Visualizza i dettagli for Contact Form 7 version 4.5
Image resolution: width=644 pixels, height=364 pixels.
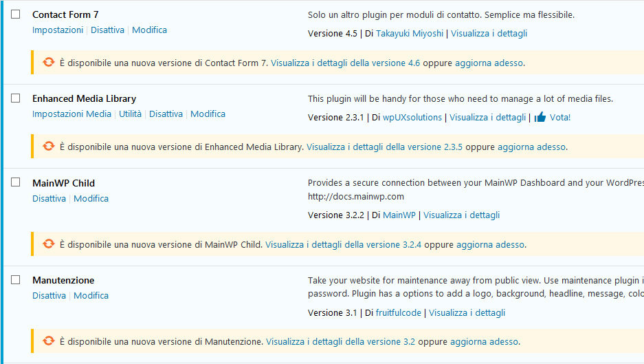pos(489,33)
